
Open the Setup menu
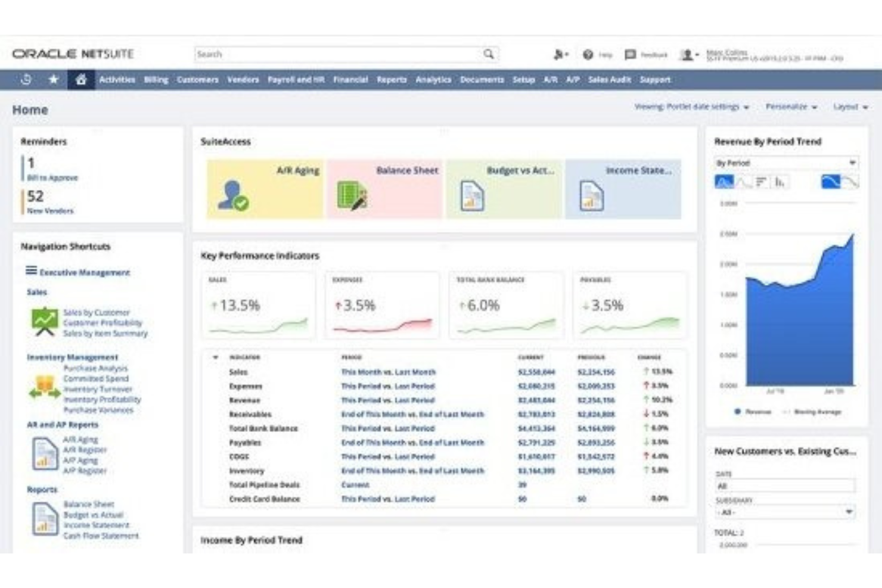(x=524, y=79)
